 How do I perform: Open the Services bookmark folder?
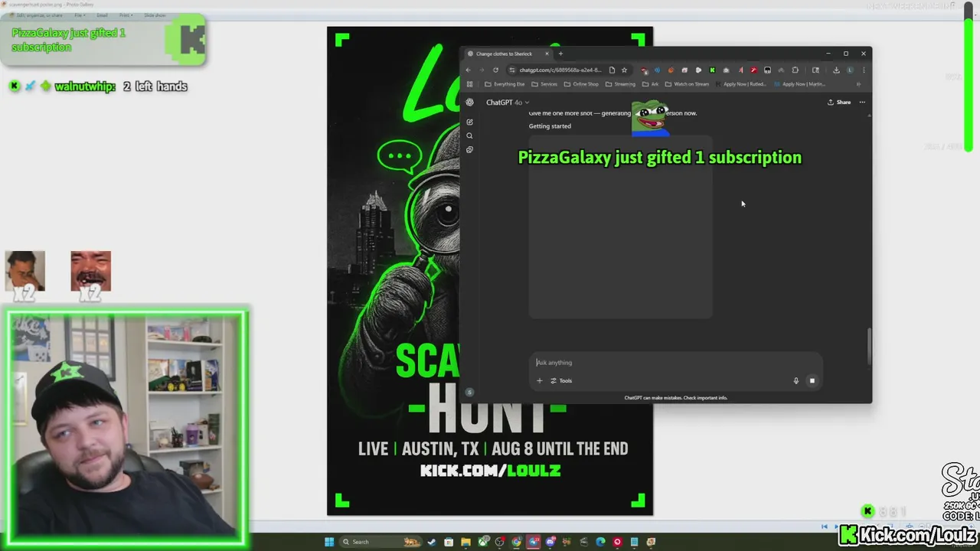click(x=544, y=84)
